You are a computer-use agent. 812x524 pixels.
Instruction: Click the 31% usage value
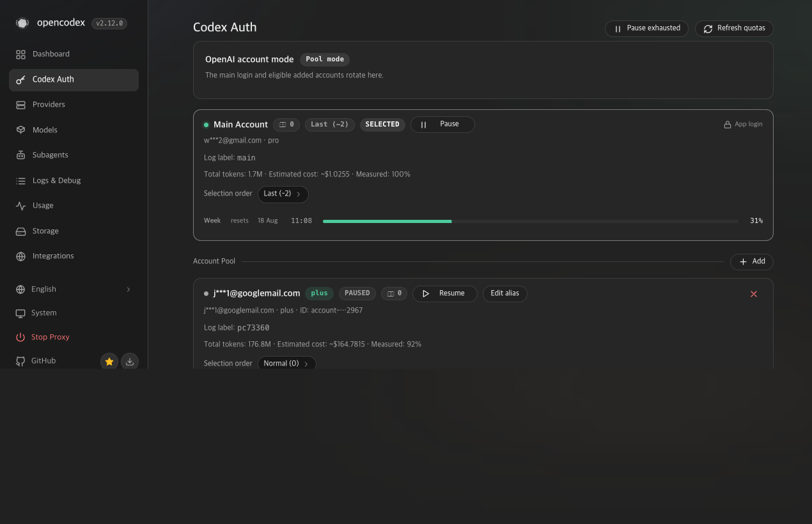(756, 221)
